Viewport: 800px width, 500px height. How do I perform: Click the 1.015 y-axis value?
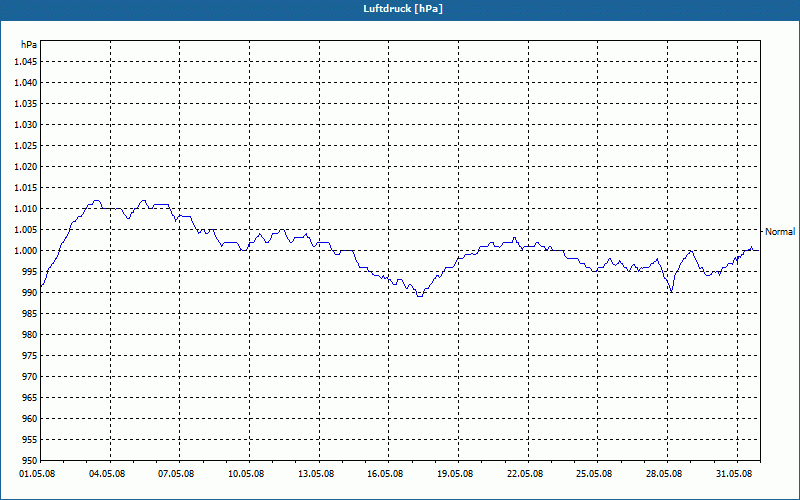(x=26, y=188)
